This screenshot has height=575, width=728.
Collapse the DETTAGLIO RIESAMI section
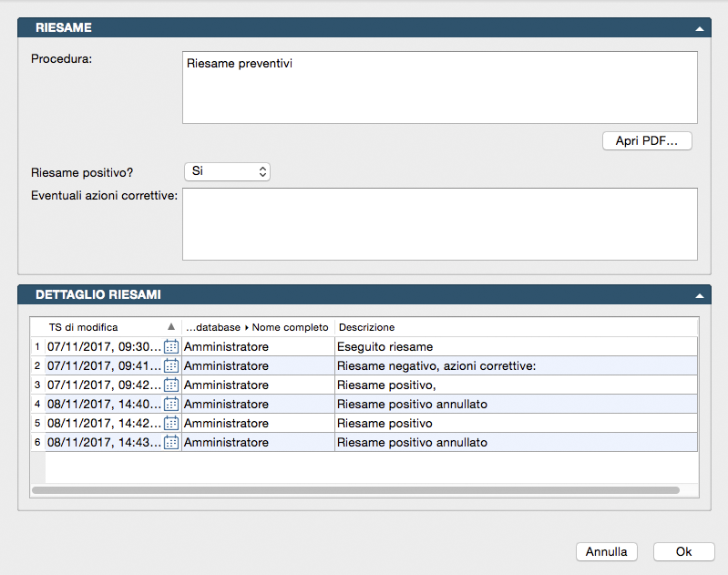(x=699, y=295)
